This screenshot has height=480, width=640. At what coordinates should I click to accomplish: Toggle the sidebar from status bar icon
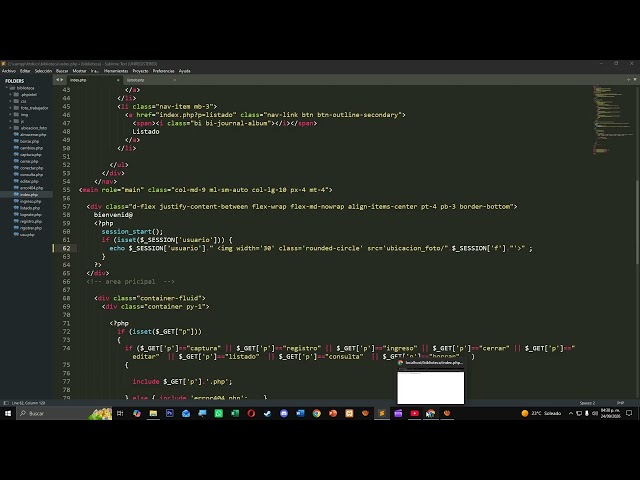pyautogui.click(x=6, y=403)
